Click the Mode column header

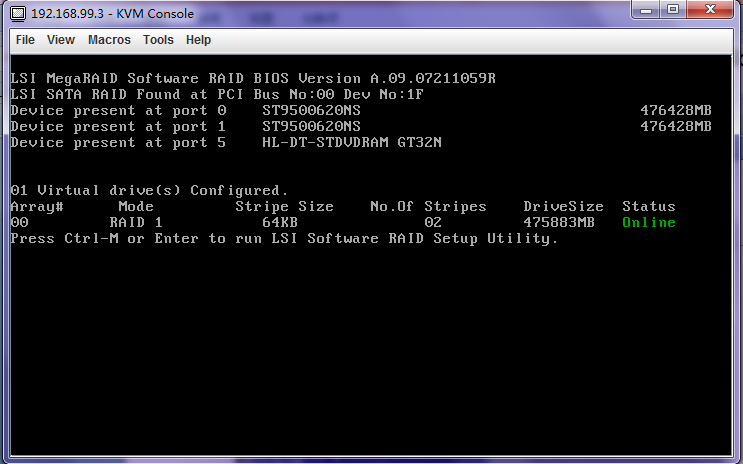point(136,207)
